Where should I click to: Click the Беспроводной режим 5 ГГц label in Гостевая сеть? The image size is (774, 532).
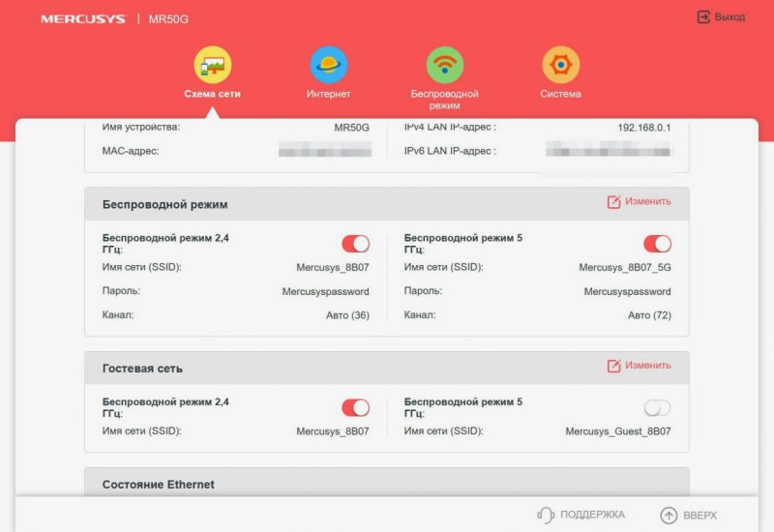point(463,407)
